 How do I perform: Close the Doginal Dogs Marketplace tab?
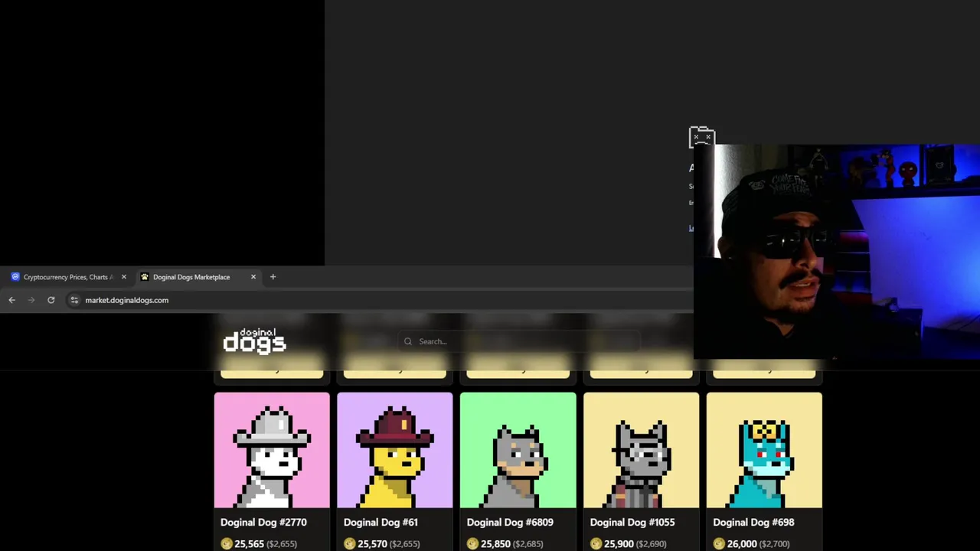(253, 277)
